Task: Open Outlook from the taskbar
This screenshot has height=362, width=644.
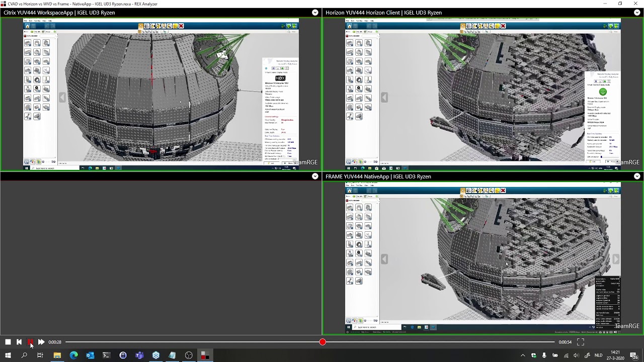Action: tap(90, 355)
